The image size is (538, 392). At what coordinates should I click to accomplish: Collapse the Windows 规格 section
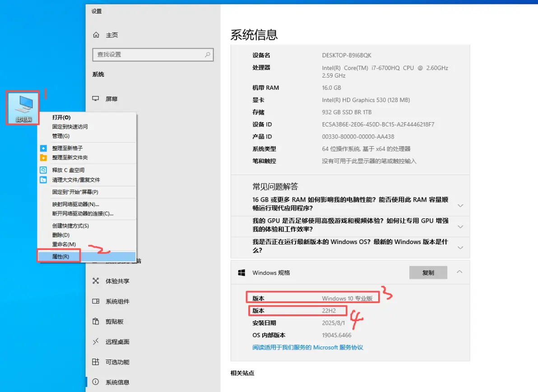(459, 272)
